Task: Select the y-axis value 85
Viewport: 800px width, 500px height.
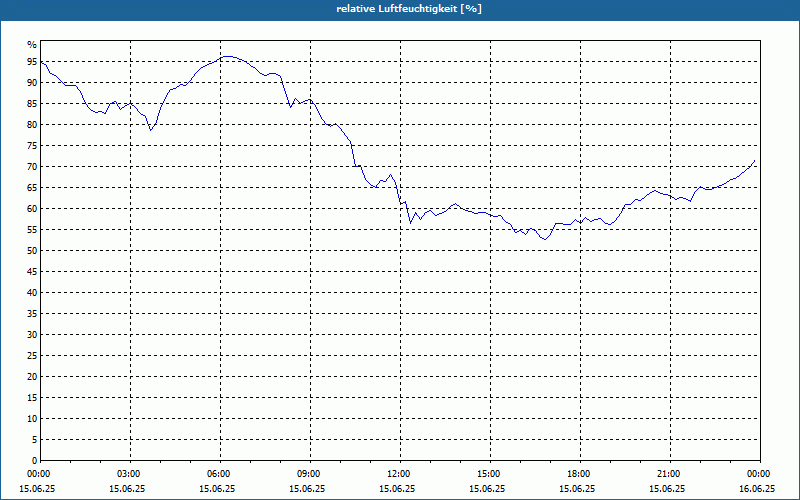Action: click(x=32, y=104)
